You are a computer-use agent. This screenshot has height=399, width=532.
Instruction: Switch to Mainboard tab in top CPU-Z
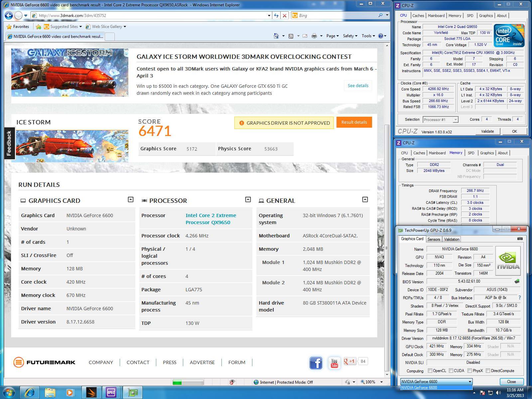[x=436, y=16]
